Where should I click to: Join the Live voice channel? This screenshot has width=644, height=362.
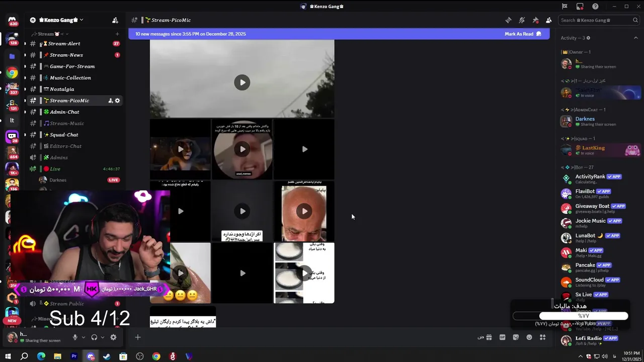pyautogui.click(x=74, y=169)
